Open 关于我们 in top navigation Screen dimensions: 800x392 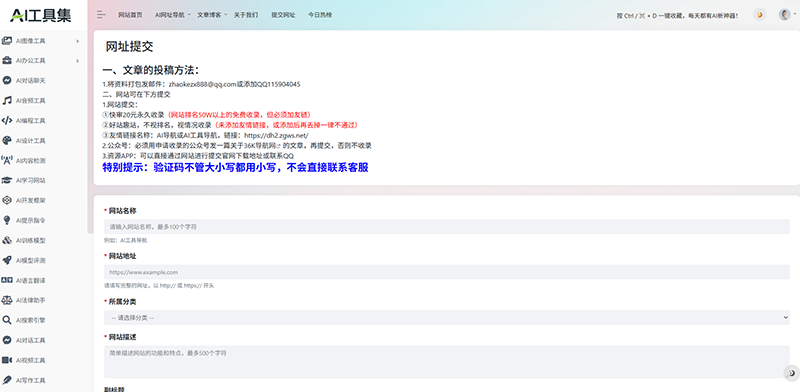(246, 15)
